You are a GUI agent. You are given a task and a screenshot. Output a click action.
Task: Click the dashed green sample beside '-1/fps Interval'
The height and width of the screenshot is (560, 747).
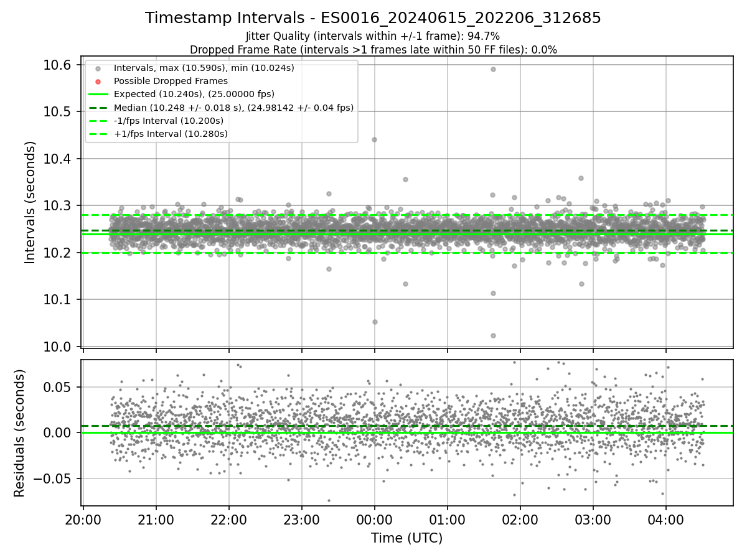98,121
